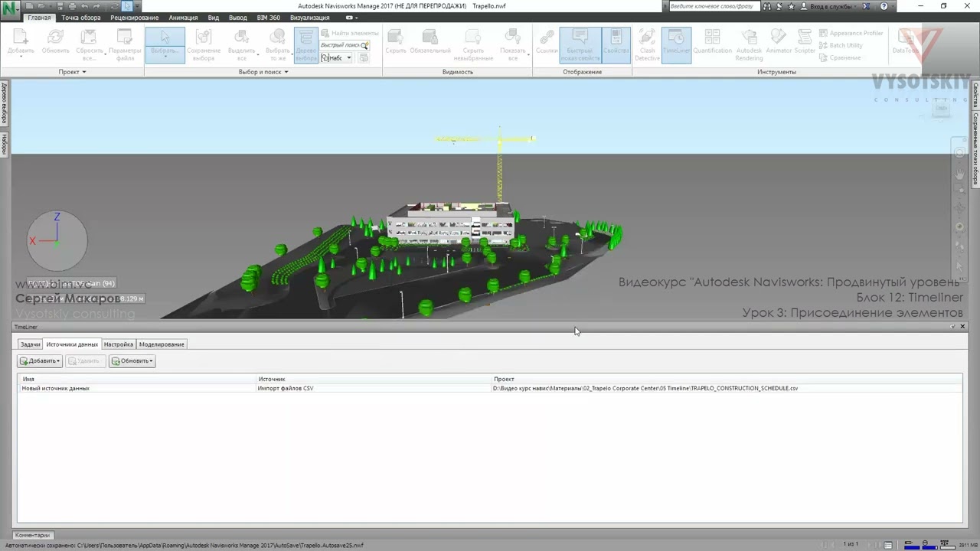Click Appearance Profiler in the ribbon
The height and width of the screenshot is (551, 980).
851,33
